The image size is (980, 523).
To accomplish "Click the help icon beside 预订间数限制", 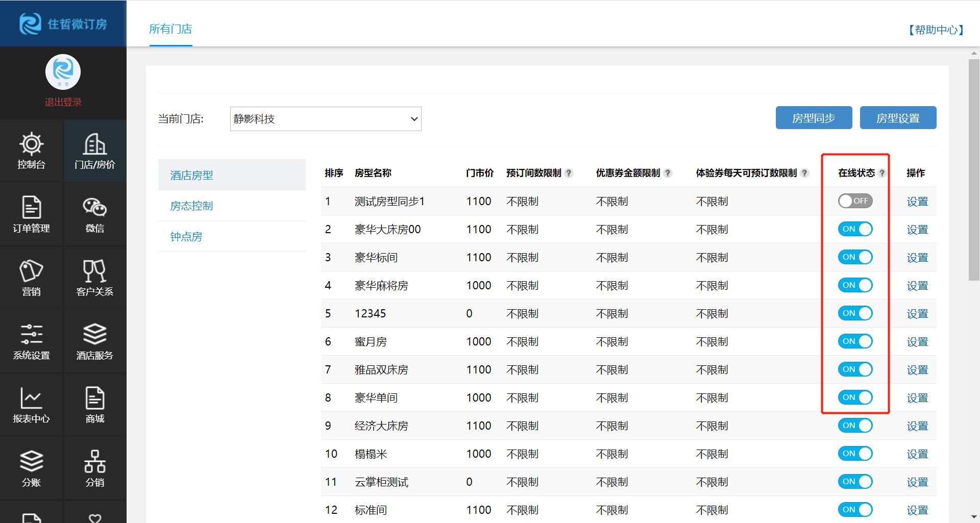I will tap(569, 173).
